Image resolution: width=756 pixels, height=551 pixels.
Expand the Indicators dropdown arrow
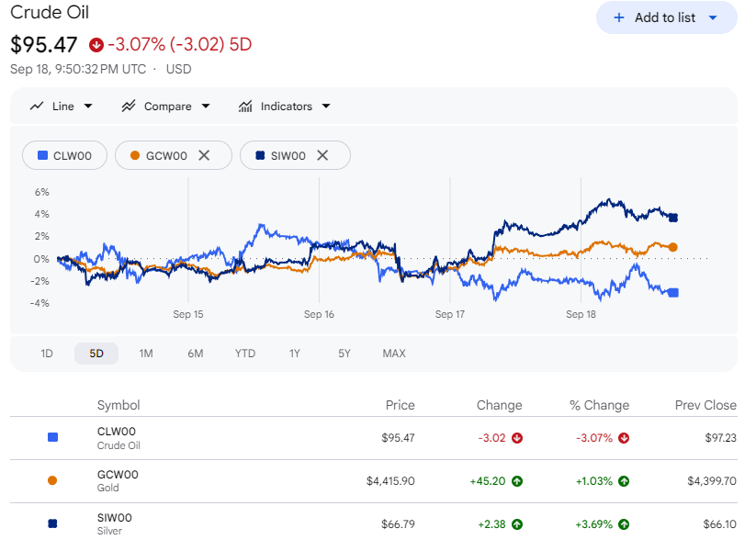pos(326,106)
